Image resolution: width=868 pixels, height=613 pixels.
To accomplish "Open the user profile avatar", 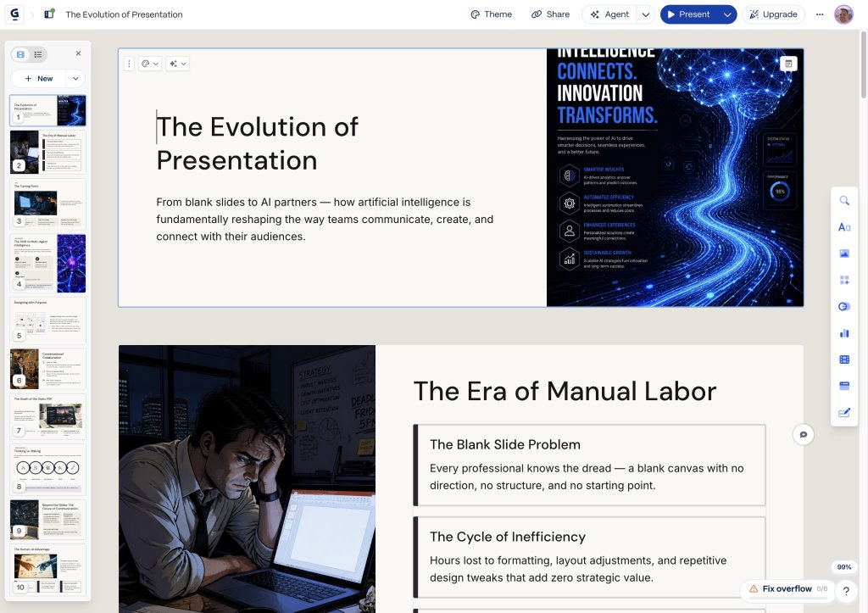I will 843,14.
